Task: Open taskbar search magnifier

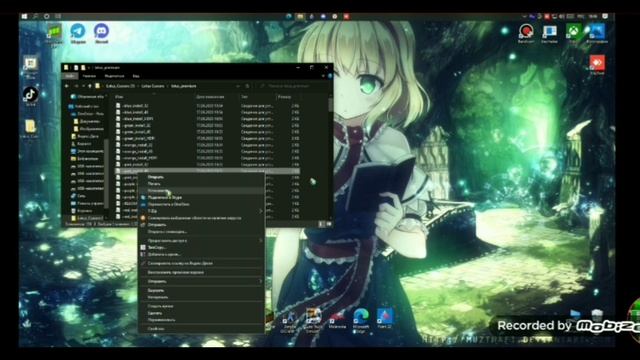Action: point(36,16)
